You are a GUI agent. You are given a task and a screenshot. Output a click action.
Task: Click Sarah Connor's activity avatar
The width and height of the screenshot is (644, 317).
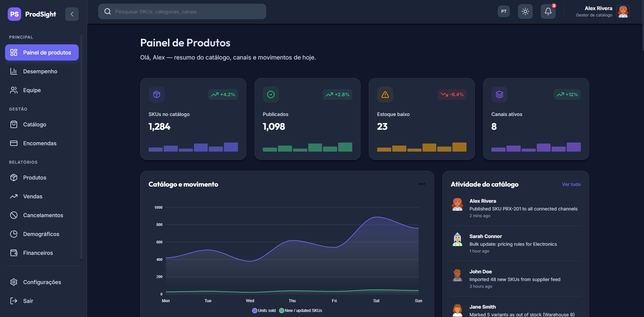[x=457, y=240]
